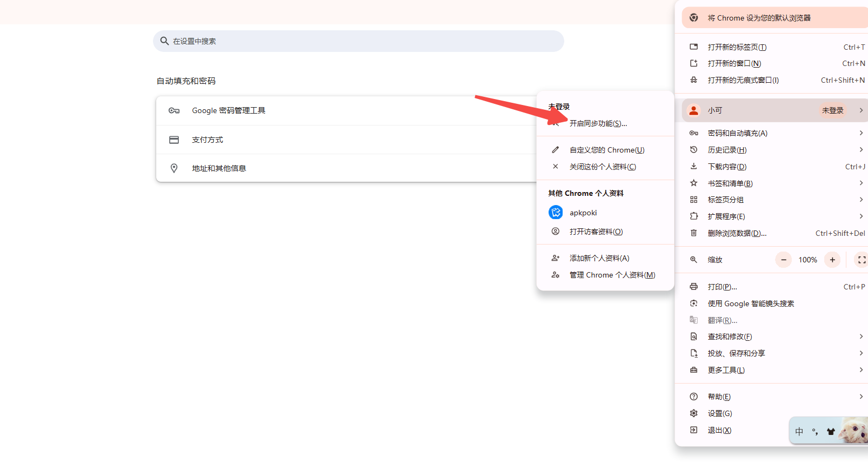
Task: Click the puzzle icon beside 扩展程序
Action: (x=694, y=216)
